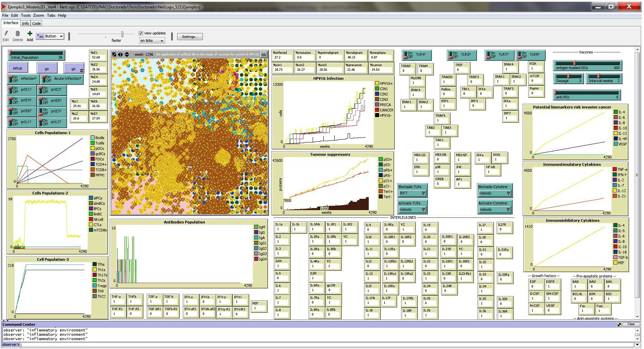This screenshot has height=349, width=644.
Task: Switch view to 3D mode
Action: tap(263, 55)
